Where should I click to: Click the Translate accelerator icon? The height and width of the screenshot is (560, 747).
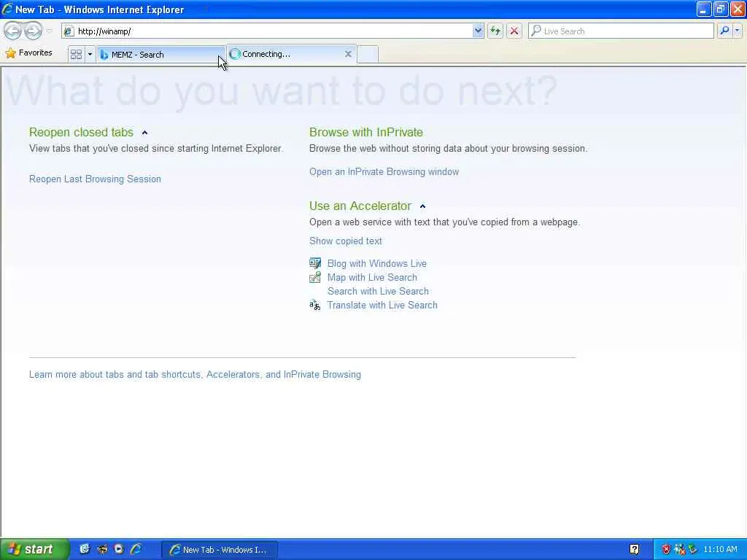coord(315,306)
